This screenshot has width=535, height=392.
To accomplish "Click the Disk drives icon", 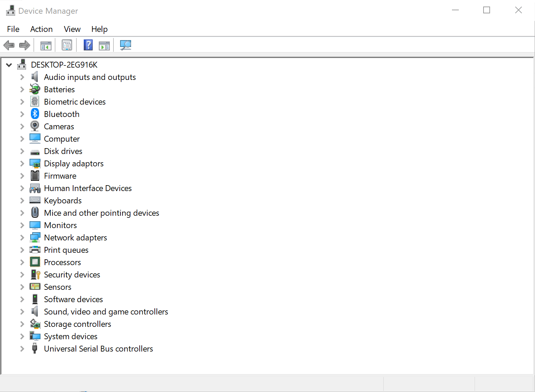I will pyautogui.click(x=35, y=152).
